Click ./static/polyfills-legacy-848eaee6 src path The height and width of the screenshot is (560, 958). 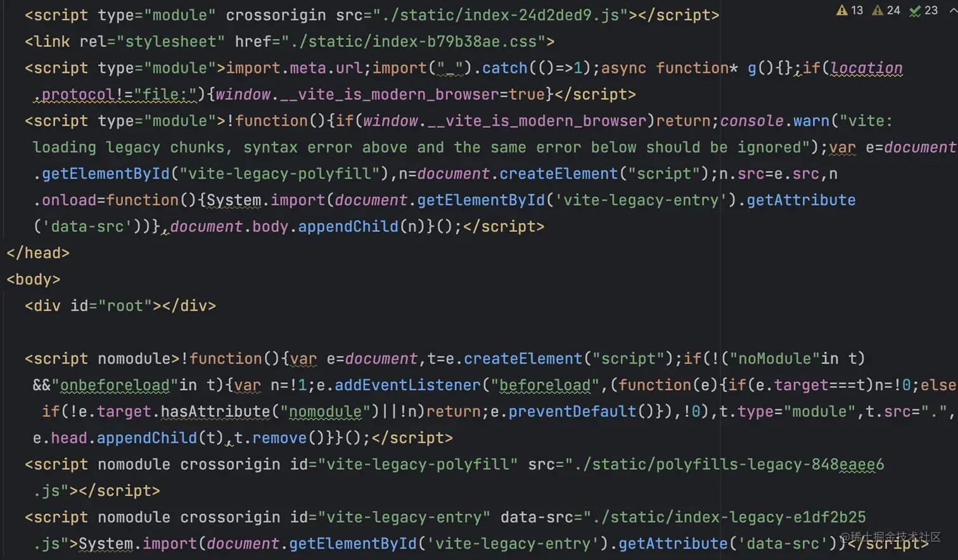tap(729, 464)
